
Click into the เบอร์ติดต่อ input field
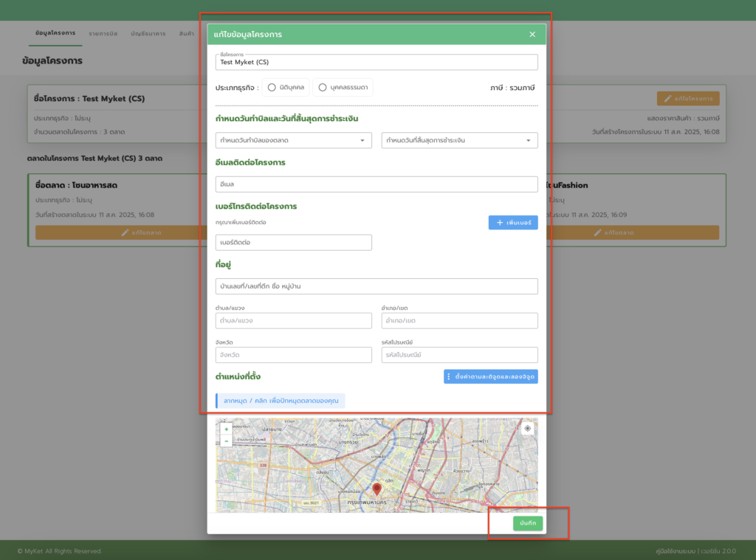click(294, 243)
